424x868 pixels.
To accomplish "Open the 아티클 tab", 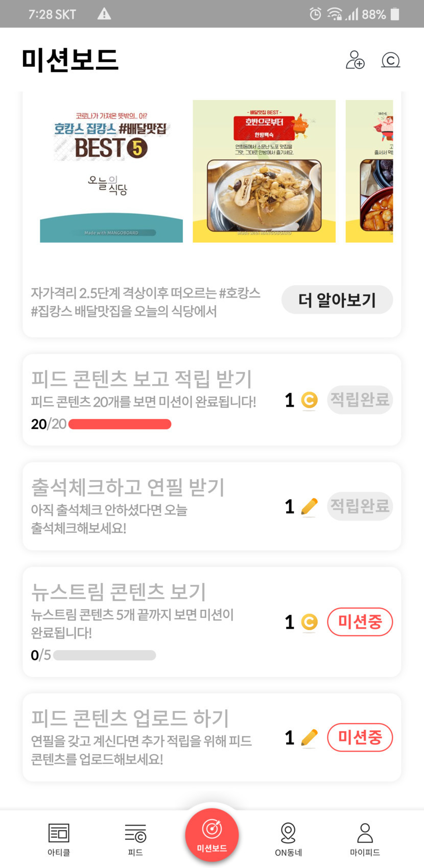I will tap(59, 839).
